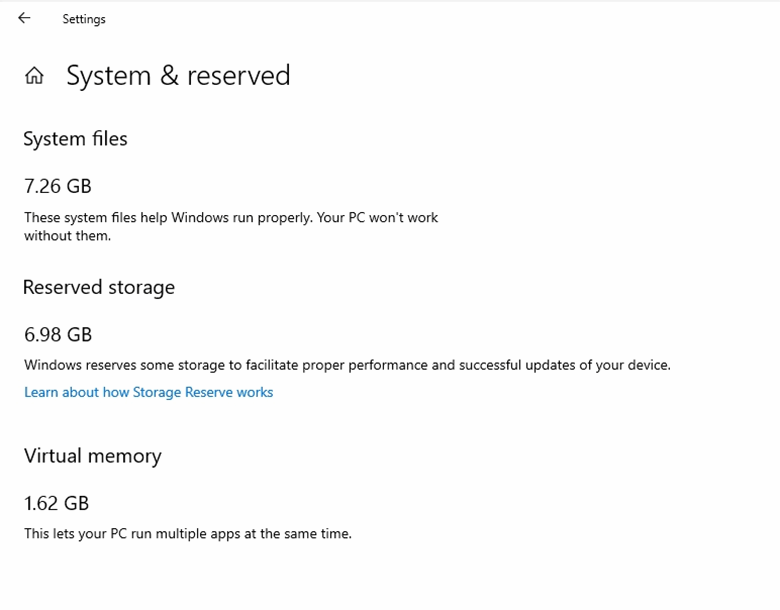This screenshot has height=610, width=780.
Task: Click the back arrow button
Action: [24, 18]
